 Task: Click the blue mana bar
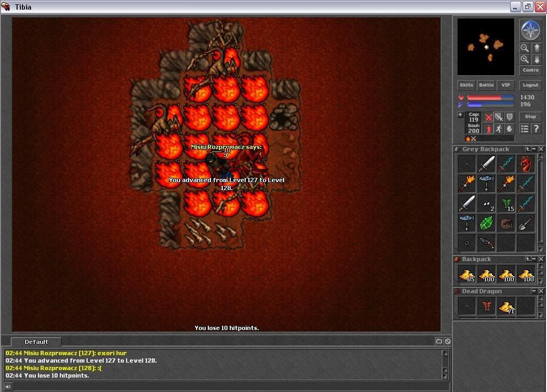(x=490, y=104)
